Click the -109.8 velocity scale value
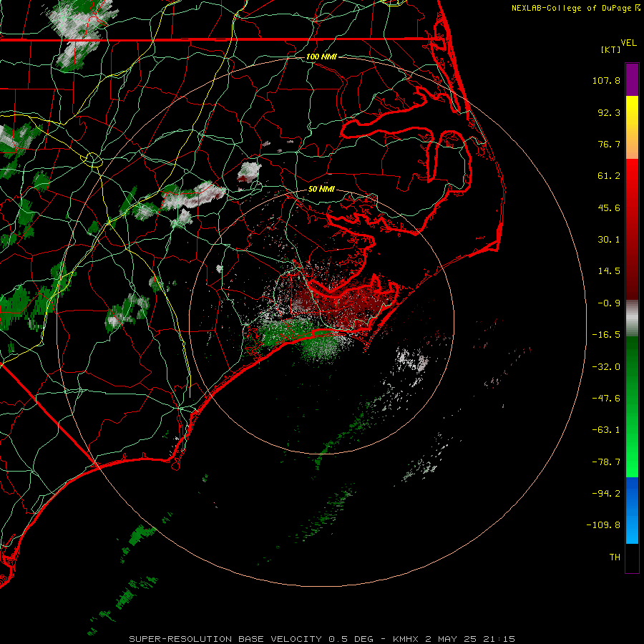Image resolution: width=644 pixels, height=644 pixels. (x=604, y=525)
